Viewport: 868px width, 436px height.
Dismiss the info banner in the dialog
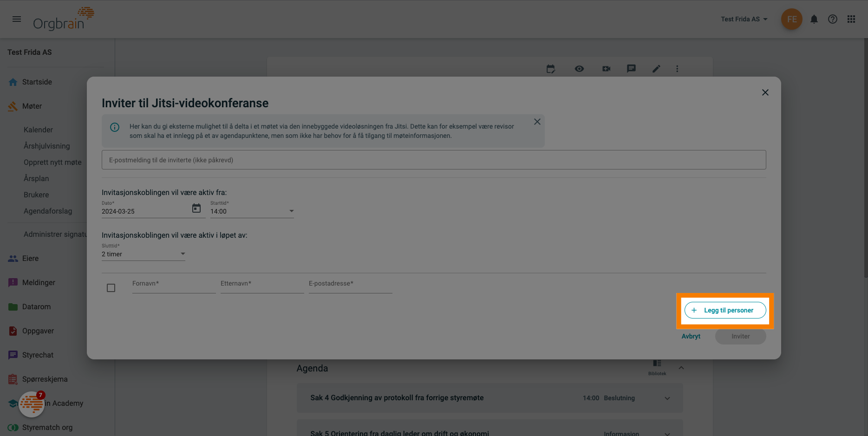(x=537, y=122)
